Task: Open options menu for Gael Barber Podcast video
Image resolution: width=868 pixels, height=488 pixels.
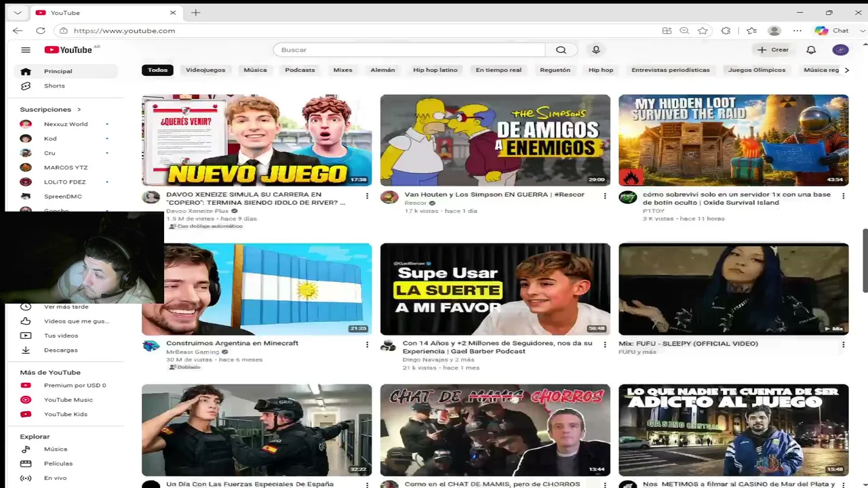Action: coord(606,344)
